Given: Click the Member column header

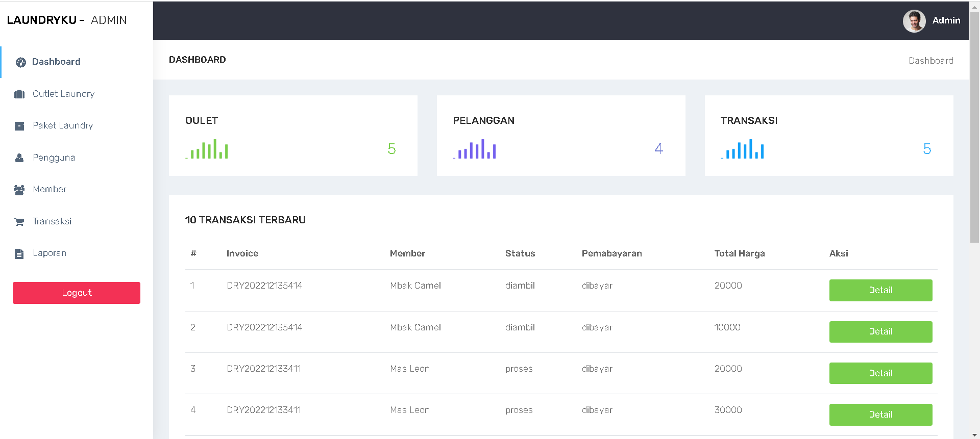Looking at the screenshot, I should [x=407, y=253].
